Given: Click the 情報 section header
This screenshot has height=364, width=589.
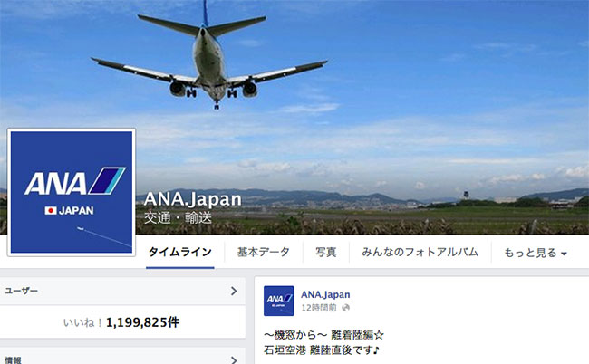Looking at the screenshot, I should [122, 358].
